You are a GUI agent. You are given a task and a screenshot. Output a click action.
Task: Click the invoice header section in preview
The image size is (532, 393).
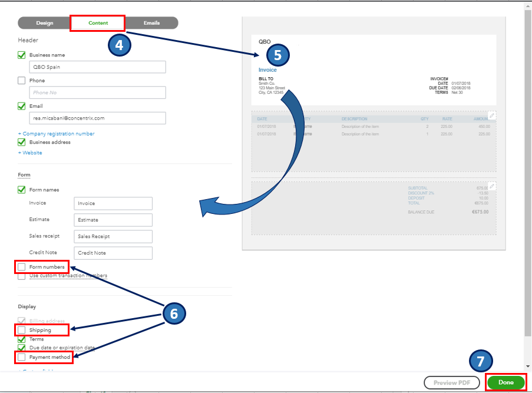coord(374,70)
